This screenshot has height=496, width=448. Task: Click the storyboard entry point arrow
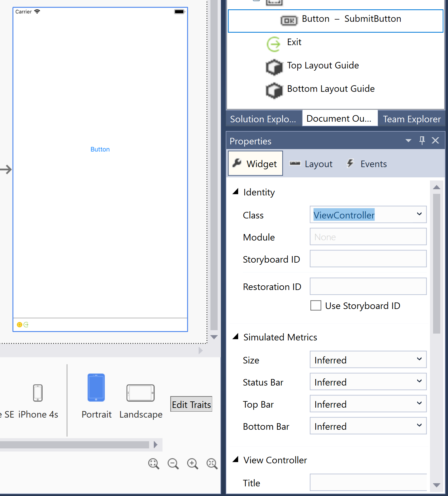(x=6, y=170)
